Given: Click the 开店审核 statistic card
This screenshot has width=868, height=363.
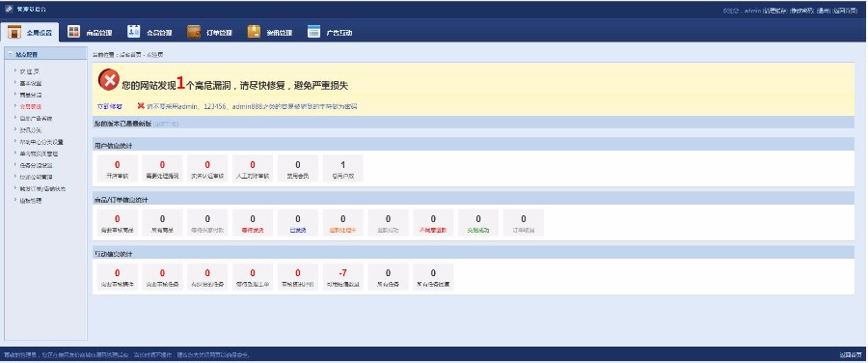Looking at the screenshot, I should coord(118,169).
